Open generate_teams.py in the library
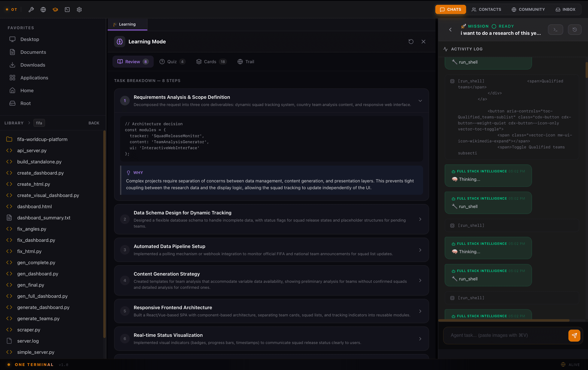 tap(38, 319)
